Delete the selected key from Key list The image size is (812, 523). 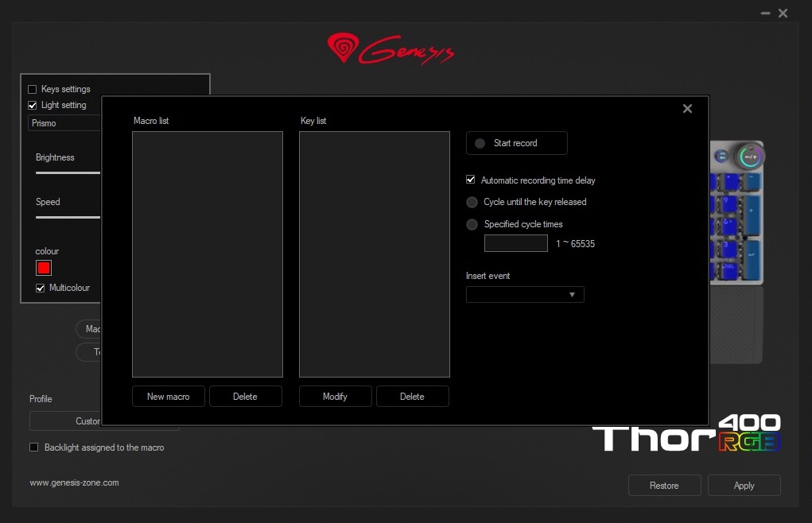coord(412,397)
